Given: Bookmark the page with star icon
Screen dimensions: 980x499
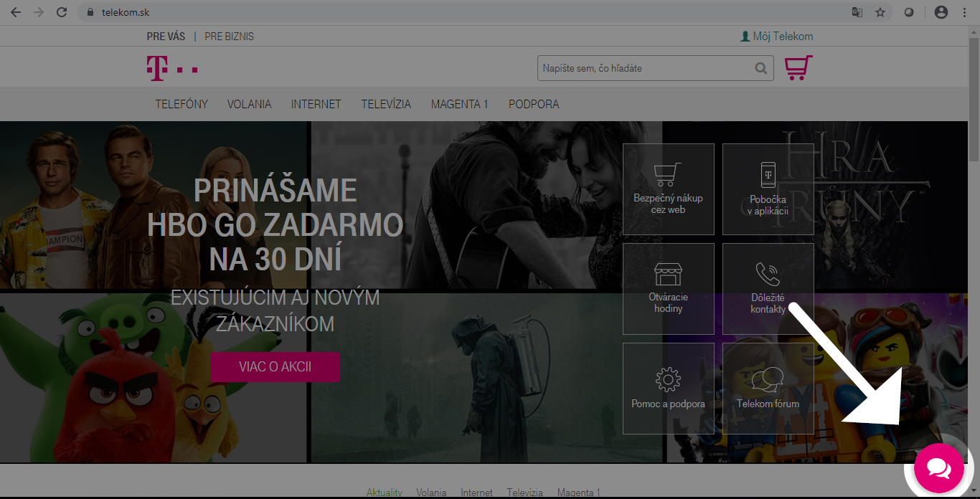Looking at the screenshot, I should point(880,12).
